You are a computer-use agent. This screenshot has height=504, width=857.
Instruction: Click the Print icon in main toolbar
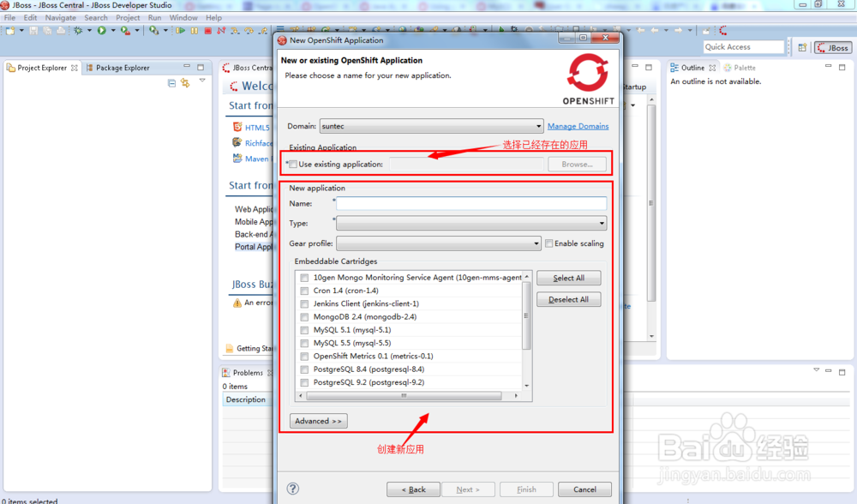click(x=61, y=31)
